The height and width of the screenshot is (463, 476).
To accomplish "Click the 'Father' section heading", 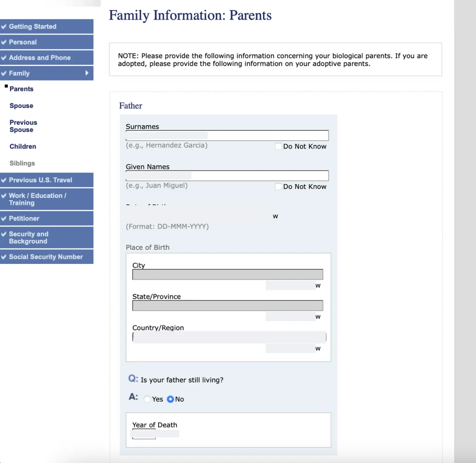I will pos(131,106).
